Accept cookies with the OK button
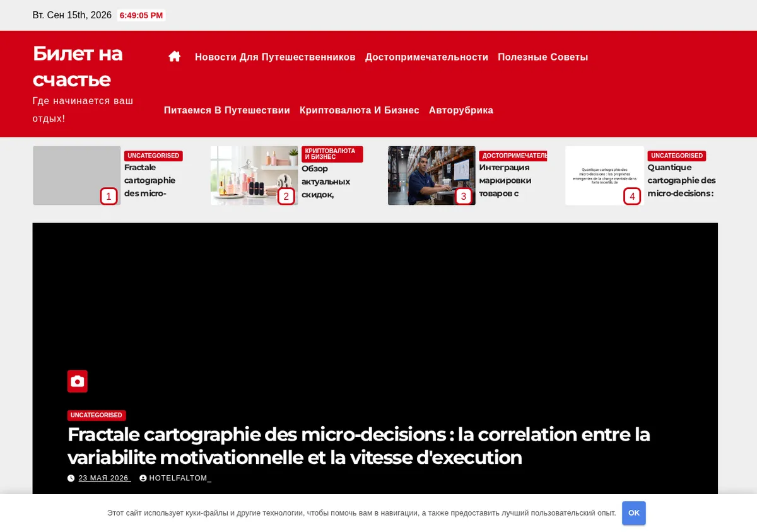The image size is (757, 532). pos(634,513)
